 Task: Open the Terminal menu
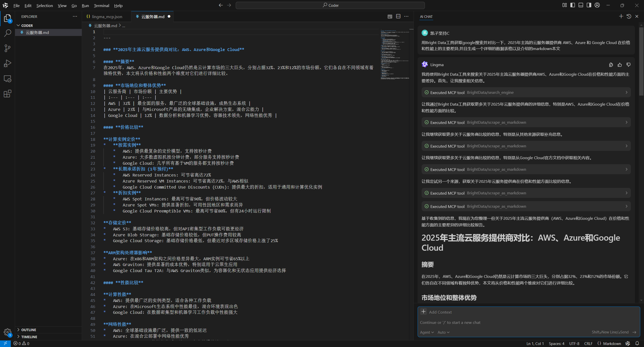pos(101,6)
